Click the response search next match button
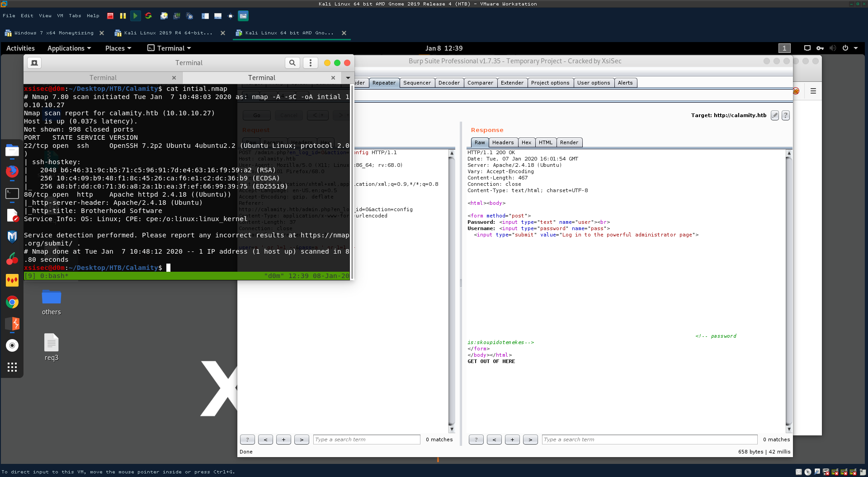 point(530,439)
